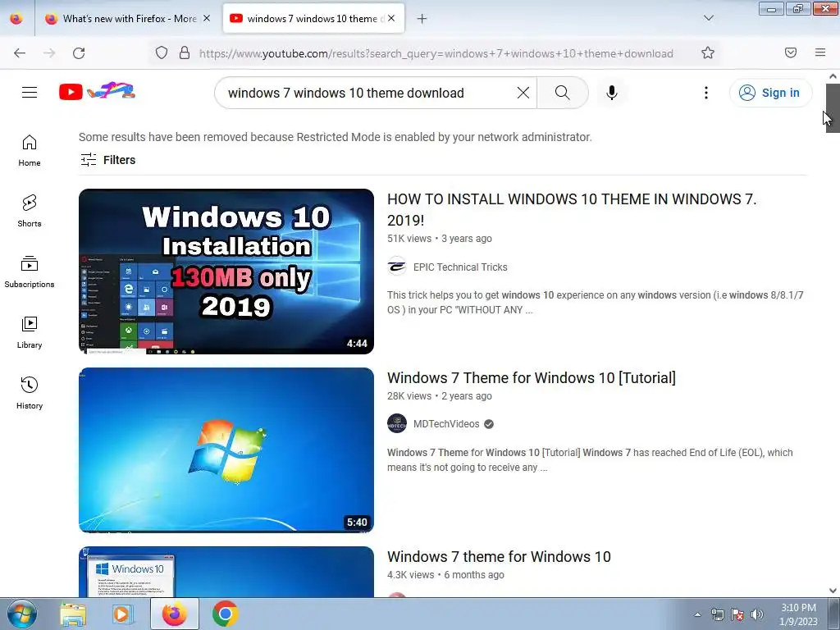Expand the list all tabs dropdown

coord(708,18)
